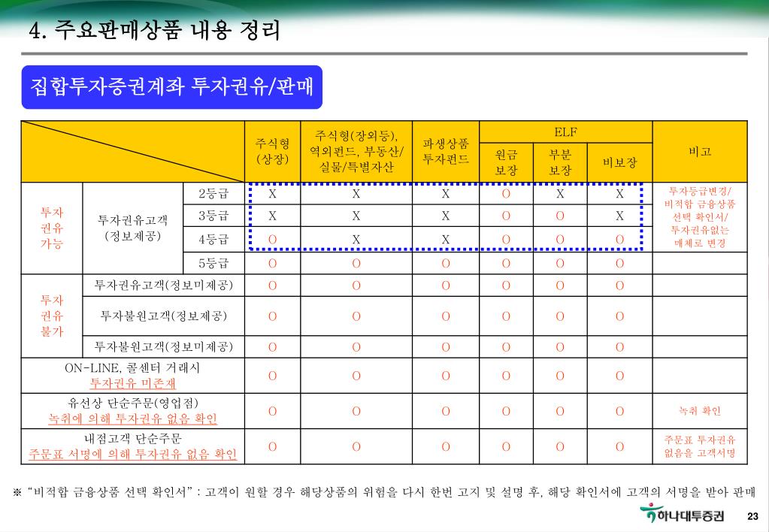Viewport: 769px width, 532px height.
Task: Click O for 내점고객 단순주문 under 파생상품 투자펀드
Action: [446, 446]
